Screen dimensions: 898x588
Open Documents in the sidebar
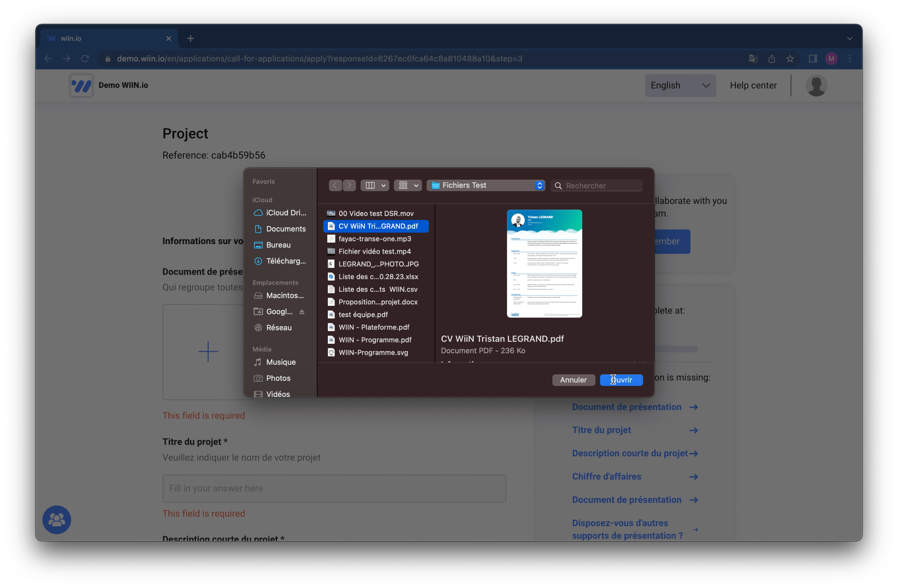click(280, 229)
